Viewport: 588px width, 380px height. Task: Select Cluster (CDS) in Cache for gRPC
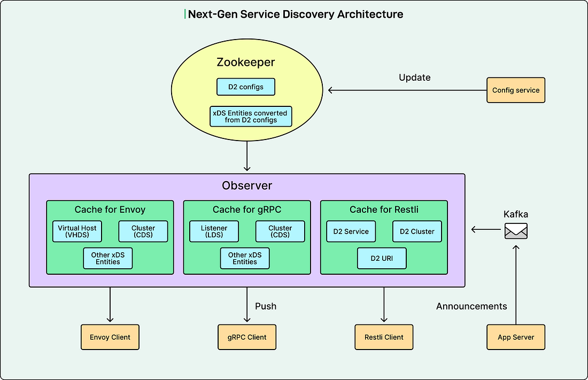280,231
